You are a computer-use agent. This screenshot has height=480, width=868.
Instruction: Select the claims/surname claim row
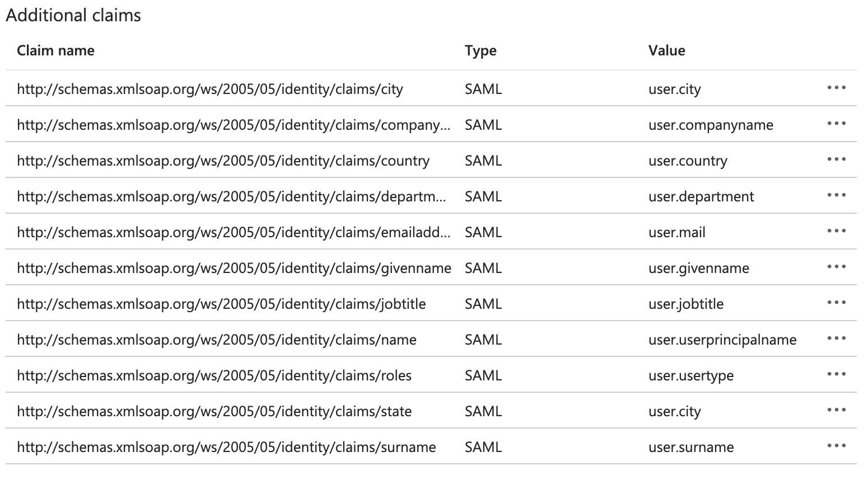tap(431, 446)
